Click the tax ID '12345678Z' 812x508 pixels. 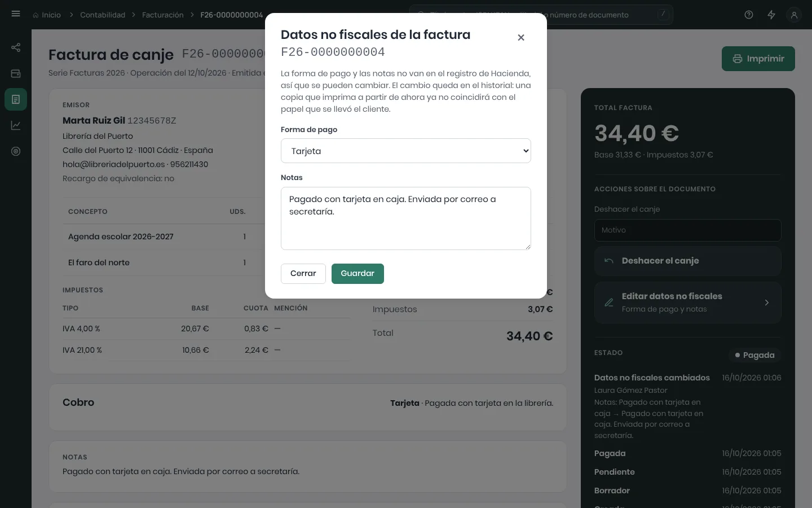click(x=152, y=121)
